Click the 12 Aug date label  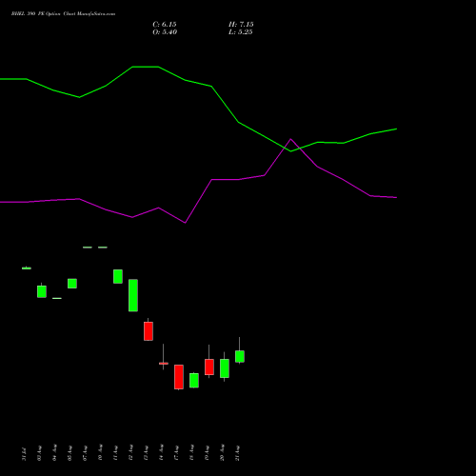[x=130, y=452]
